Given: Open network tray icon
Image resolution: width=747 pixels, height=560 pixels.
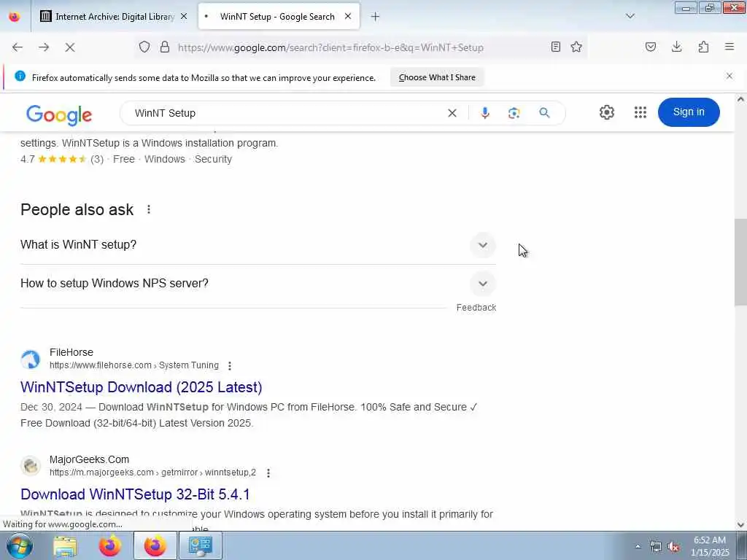Looking at the screenshot, I should click(656, 547).
